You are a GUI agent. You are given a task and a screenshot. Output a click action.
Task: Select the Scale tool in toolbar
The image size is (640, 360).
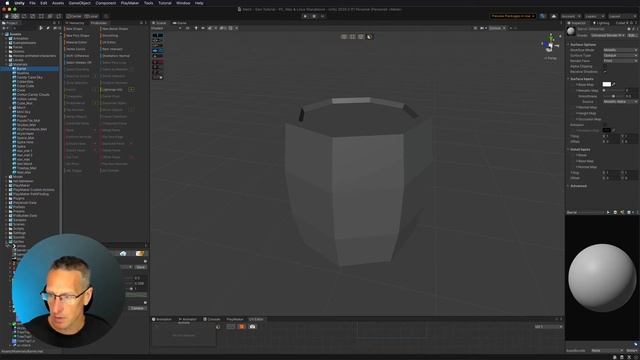pos(32,16)
